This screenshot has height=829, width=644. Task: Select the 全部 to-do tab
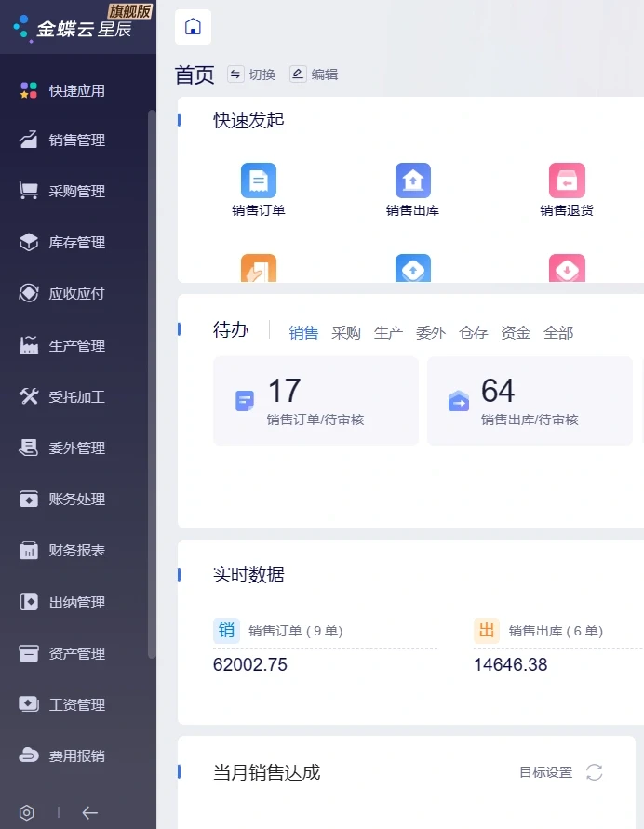(x=558, y=332)
